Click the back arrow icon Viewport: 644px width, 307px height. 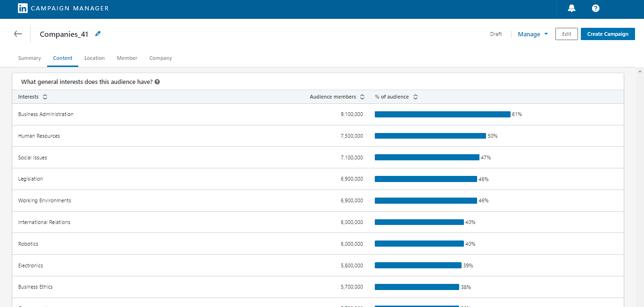coord(18,34)
